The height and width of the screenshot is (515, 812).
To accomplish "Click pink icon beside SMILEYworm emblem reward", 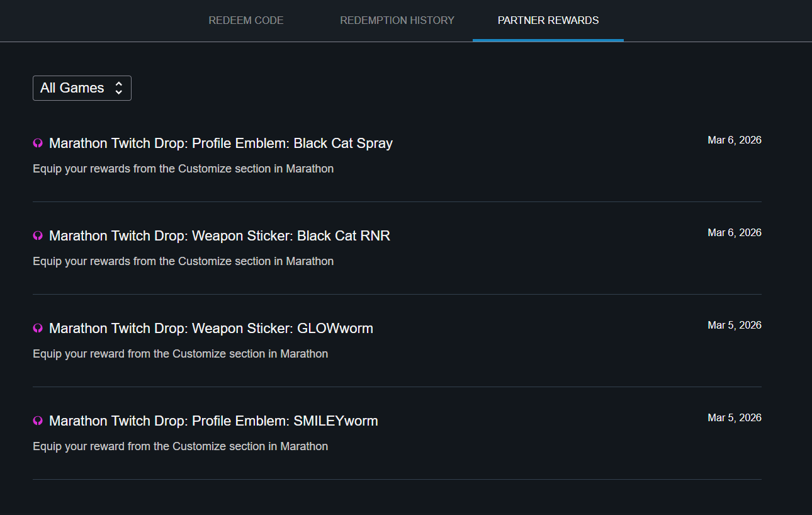I will pos(38,421).
